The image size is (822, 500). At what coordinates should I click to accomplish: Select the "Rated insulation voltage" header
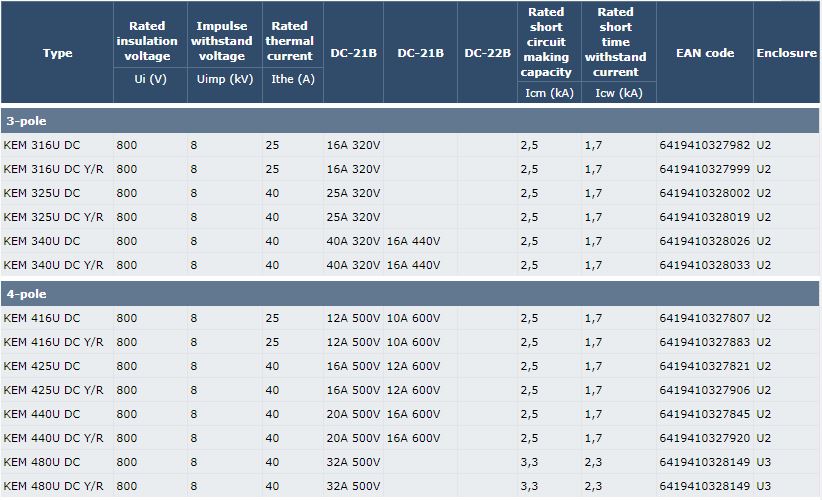coord(147,41)
